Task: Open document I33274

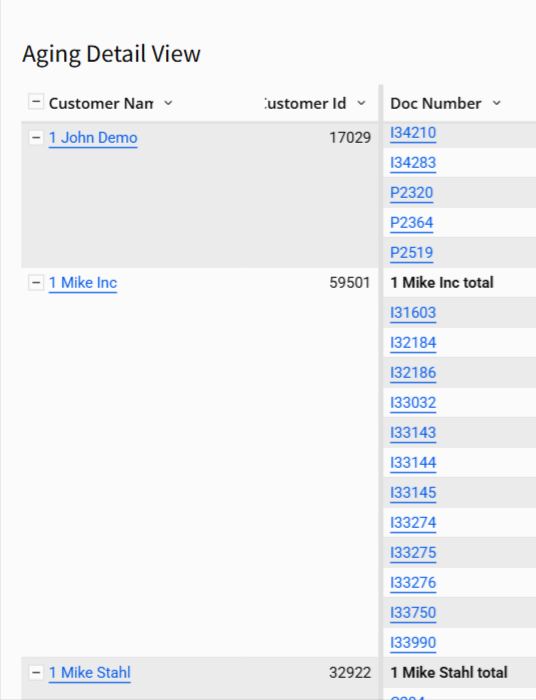Action: 413,522
